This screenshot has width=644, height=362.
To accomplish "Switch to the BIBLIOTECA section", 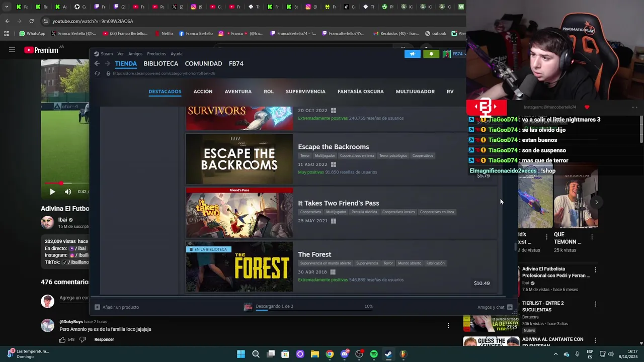I will point(161,64).
